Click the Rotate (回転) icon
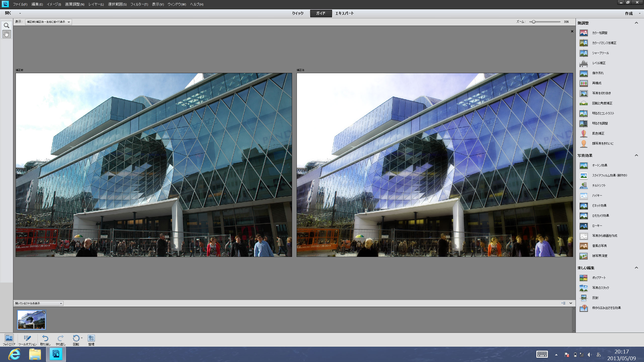The image size is (644, 362). tap(76, 338)
